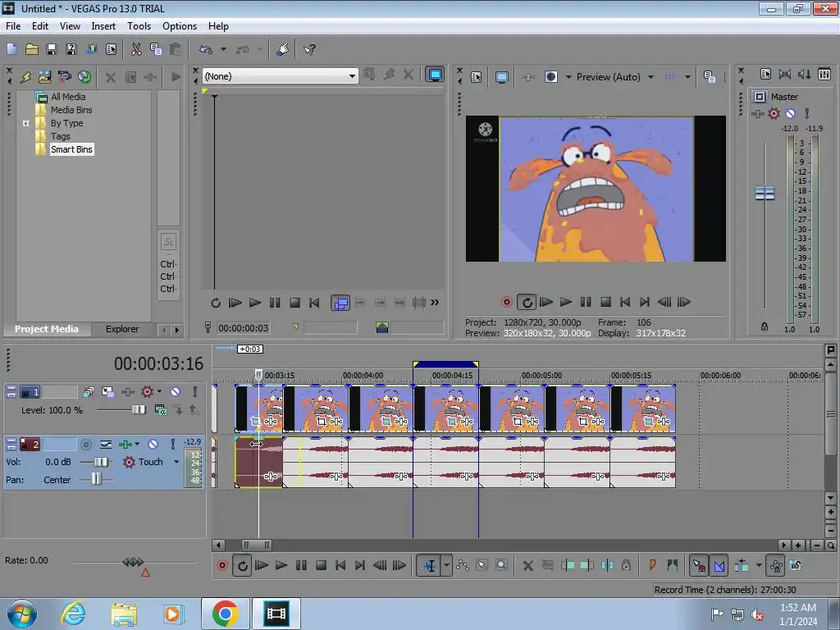Open Track Motion on video track 1
Viewport: 840px width, 630px height.
pyautogui.click(x=107, y=392)
